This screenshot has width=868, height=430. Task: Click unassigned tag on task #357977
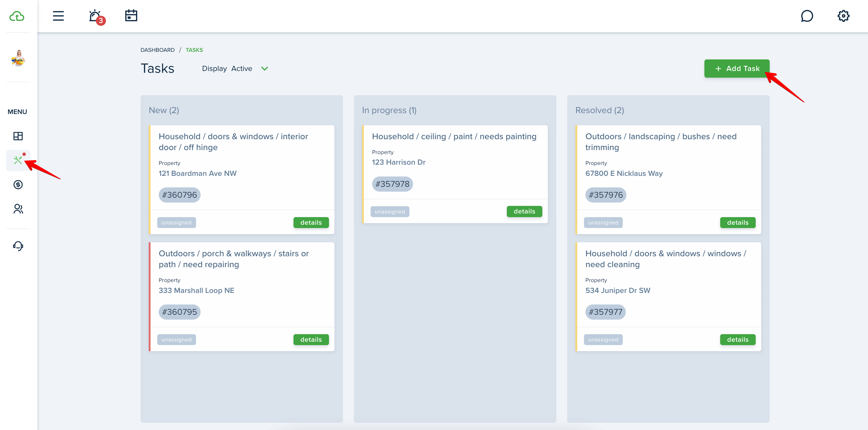(603, 339)
